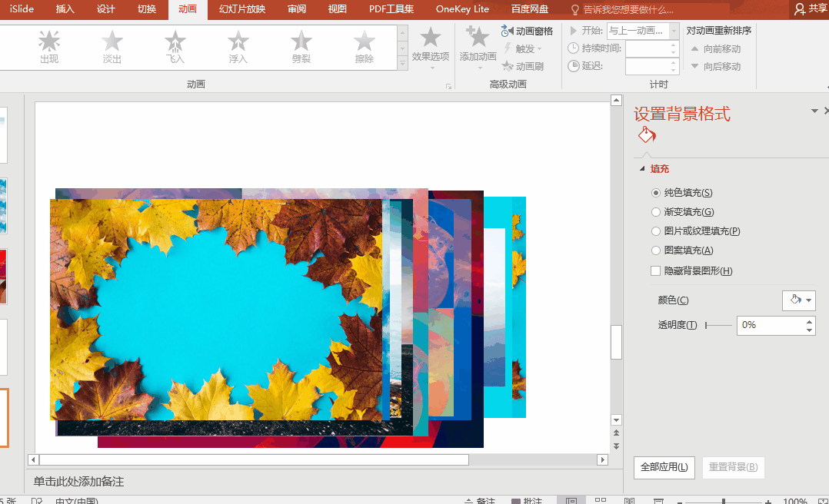Screen dimensions: 829x504
Task: Apply the 擦除 (Wipe) animation effect
Action: [x=365, y=47]
